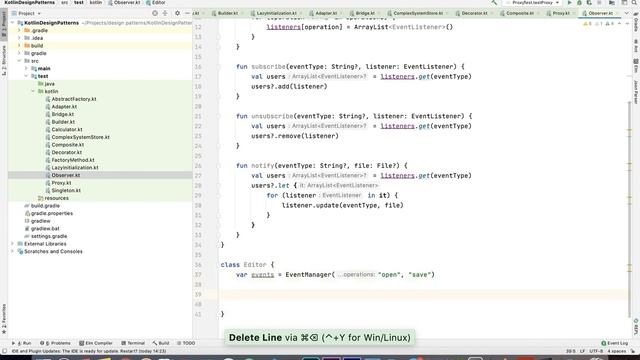Toggle fold marker at fun subscribe line 16
640x360 pixels.
tap(218, 67)
